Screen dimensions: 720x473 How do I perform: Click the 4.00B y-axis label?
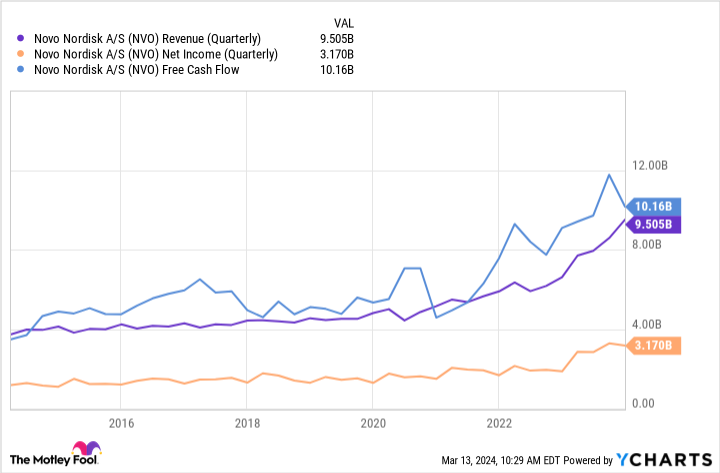click(x=647, y=325)
